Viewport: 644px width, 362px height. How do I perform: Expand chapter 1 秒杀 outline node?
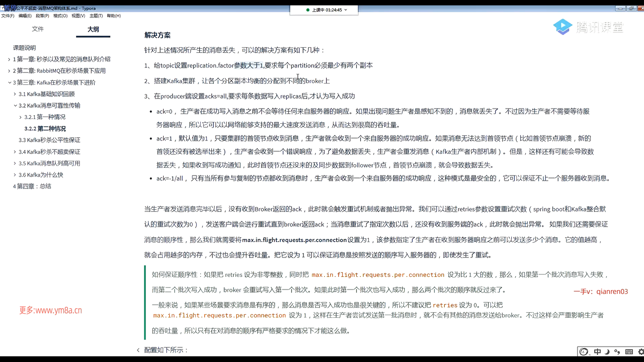tap(9, 59)
